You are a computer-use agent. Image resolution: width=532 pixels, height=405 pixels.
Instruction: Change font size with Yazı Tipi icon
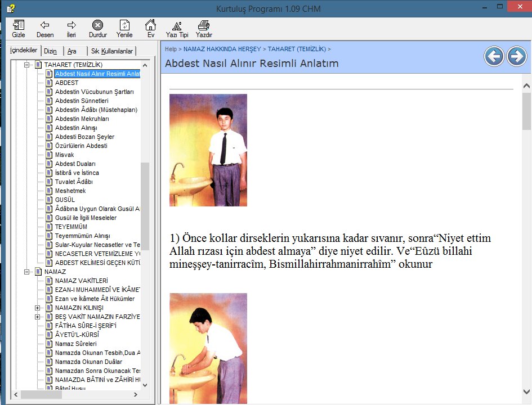point(177,28)
